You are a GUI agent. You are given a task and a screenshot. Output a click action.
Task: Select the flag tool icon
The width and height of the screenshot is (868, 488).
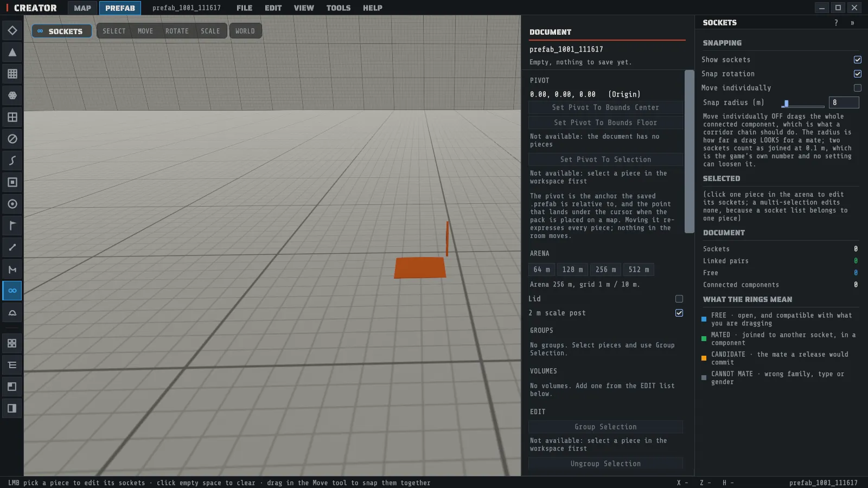(x=12, y=226)
